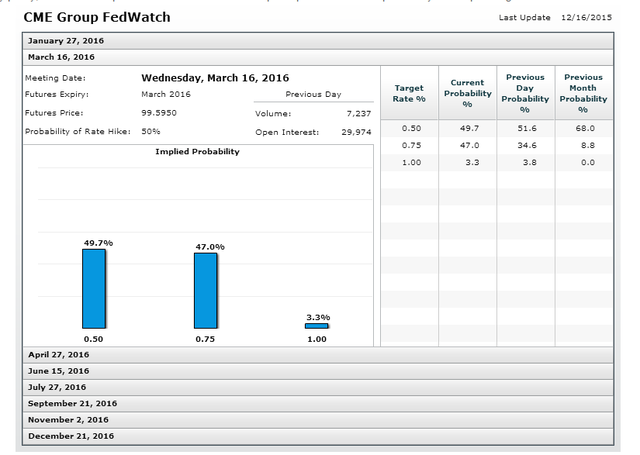Viewport: 640px width, 455px height.
Task: Click the 1.00 target rate cell
Action: point(411,162)
